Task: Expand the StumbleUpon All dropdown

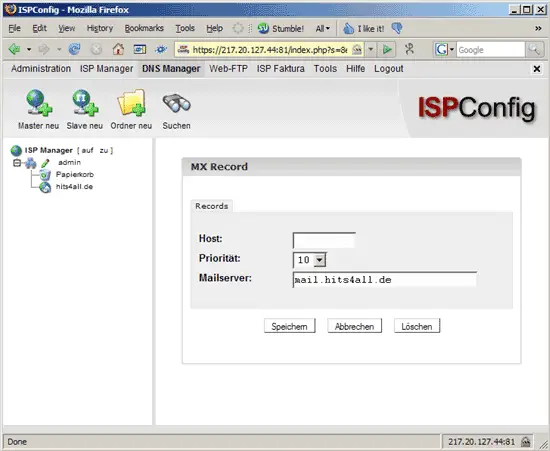Action: click(x=323, y=28)
